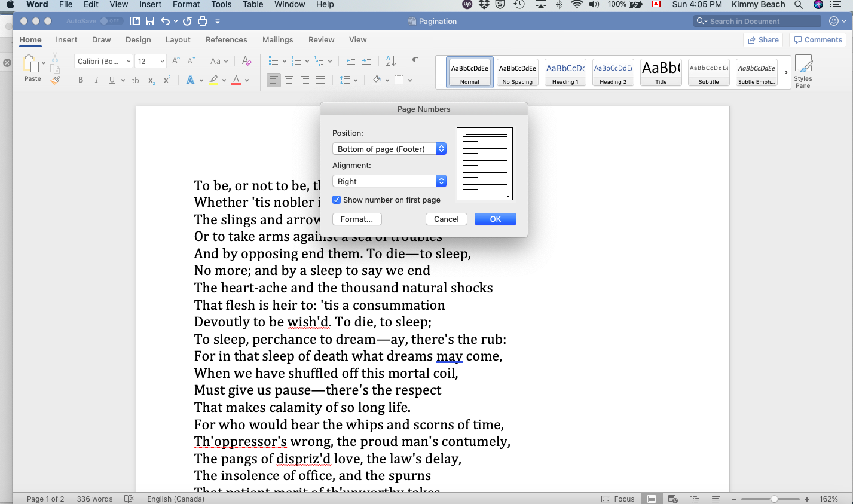Apply Superscript formatting
Image resolution: width=853 pixels, height=504 pixels.
167,79
